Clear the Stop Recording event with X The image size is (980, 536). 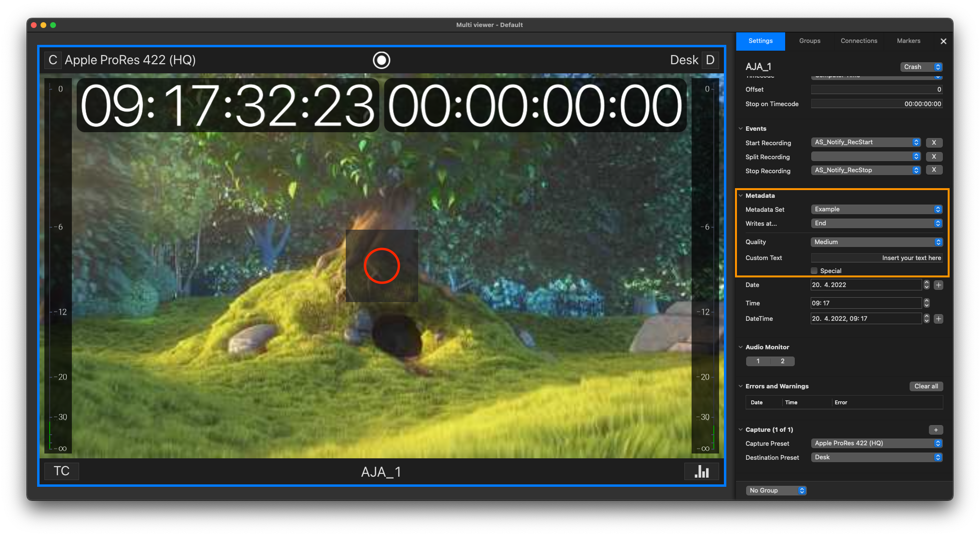coord(934,170)
